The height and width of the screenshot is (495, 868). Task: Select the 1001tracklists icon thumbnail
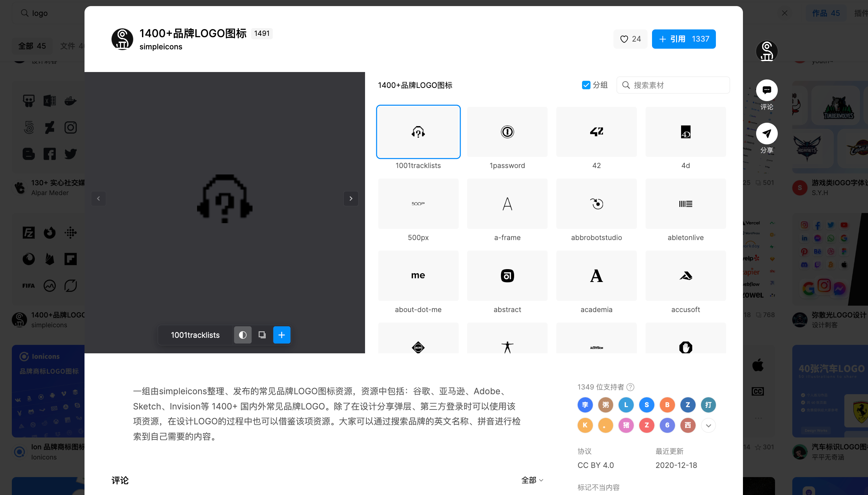point(418,132)
